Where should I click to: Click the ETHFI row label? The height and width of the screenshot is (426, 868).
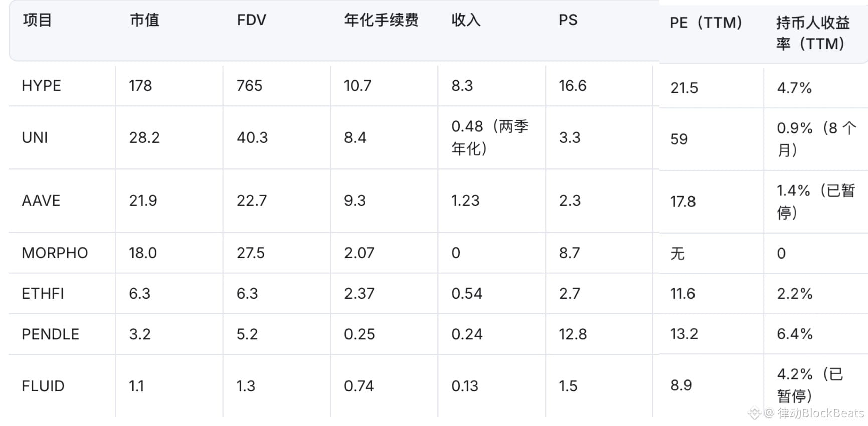43,293
